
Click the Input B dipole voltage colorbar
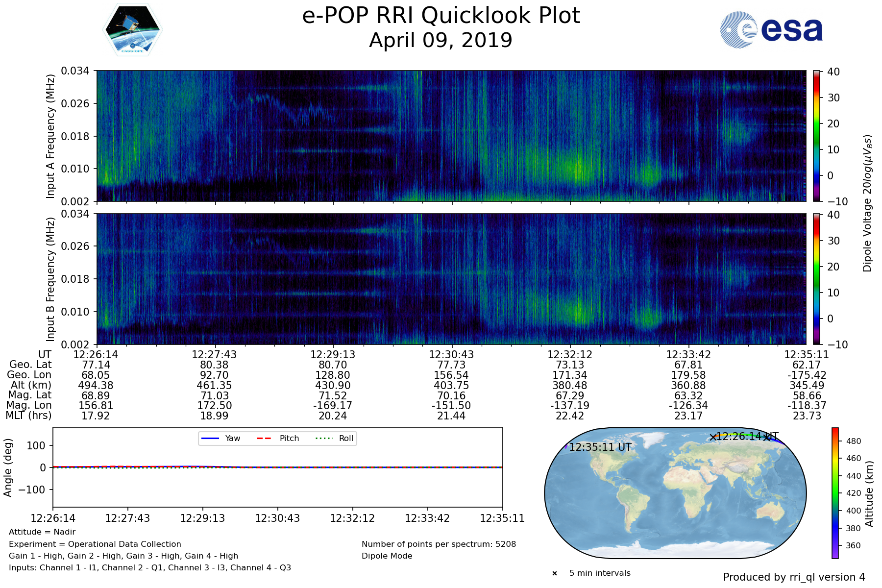(x=817, y=279)
